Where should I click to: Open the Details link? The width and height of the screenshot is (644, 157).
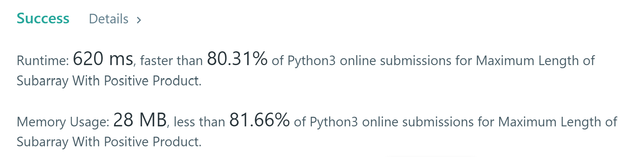click(x=108, y=19)
